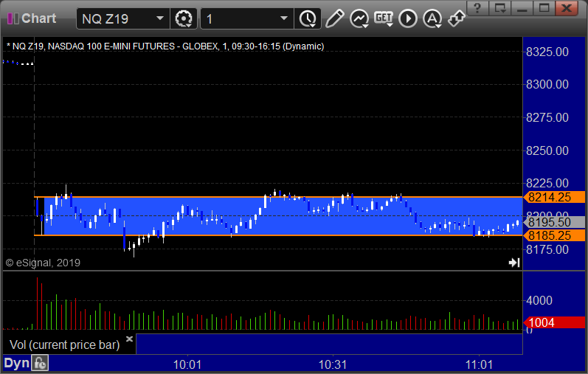Viewport: 588px width, 374px height.
Task: Toggle the pin window link icon
Action: click(457, 18)
